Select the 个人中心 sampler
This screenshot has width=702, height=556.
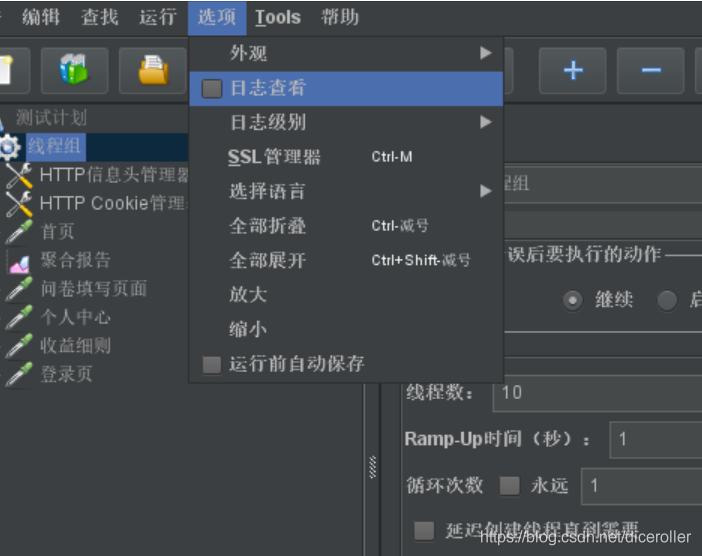point(75,317)
